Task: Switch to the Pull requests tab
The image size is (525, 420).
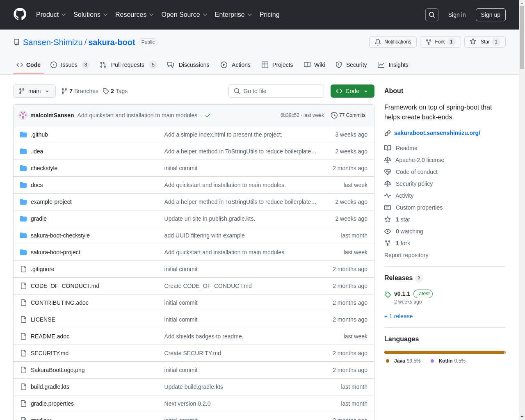Action: point(128,65)
